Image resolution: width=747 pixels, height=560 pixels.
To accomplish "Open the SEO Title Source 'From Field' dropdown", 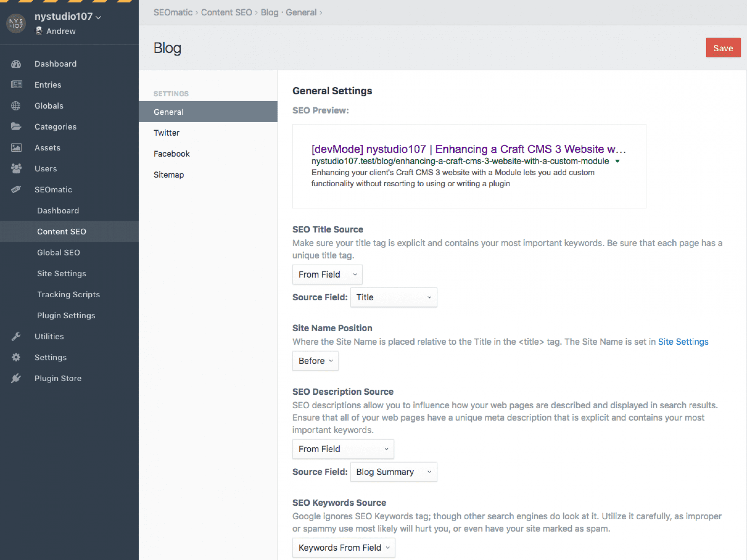I will [x=327, y=274].
